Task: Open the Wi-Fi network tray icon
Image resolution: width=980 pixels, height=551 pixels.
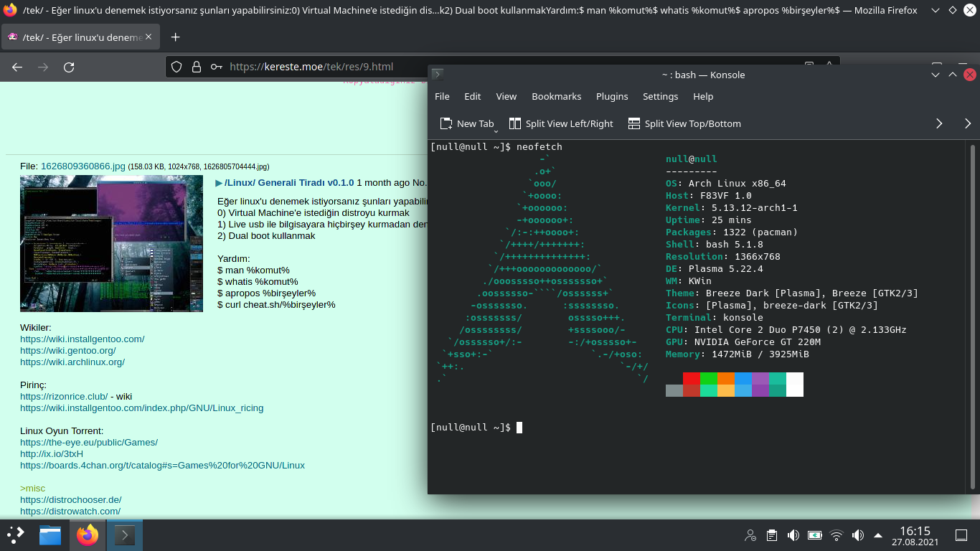Action: coord(837,535)
